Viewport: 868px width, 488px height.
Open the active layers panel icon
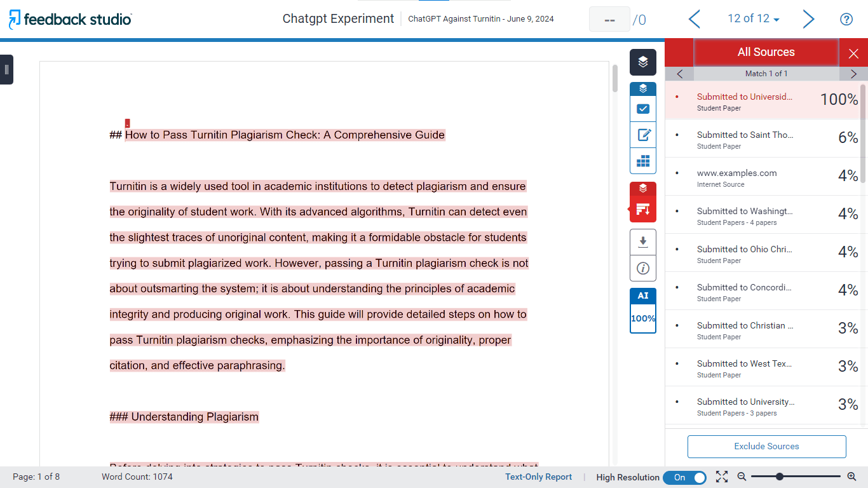click(642, 62)
